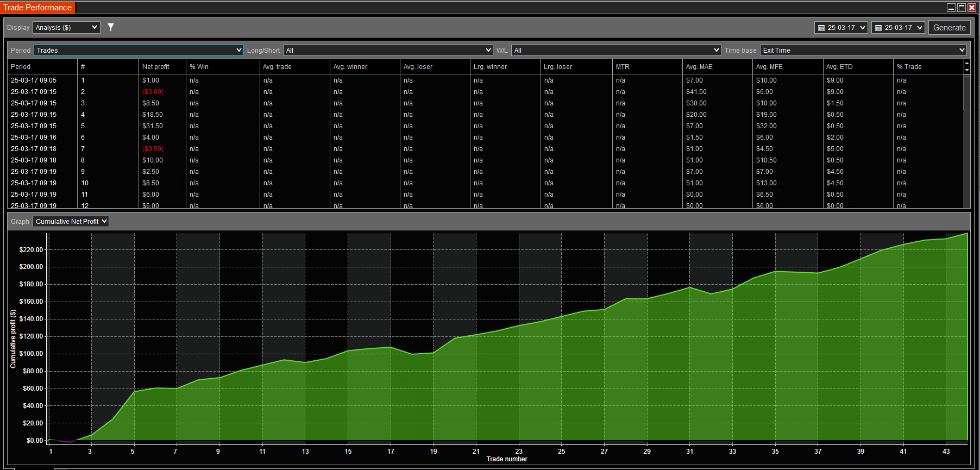980x470 pixels.
Task: Open the Period Trades dropdown
Action: (139, 51)
